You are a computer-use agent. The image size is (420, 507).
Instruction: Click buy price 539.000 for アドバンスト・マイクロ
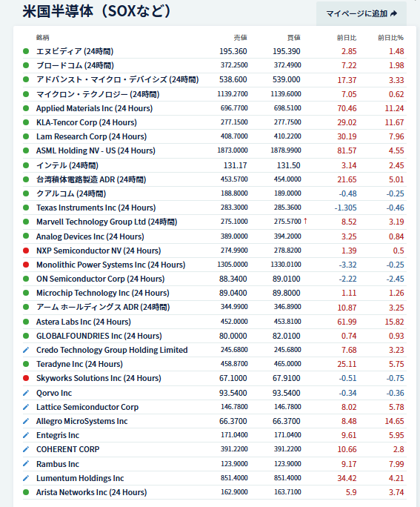pyautogui.click(x=286, y=79)
